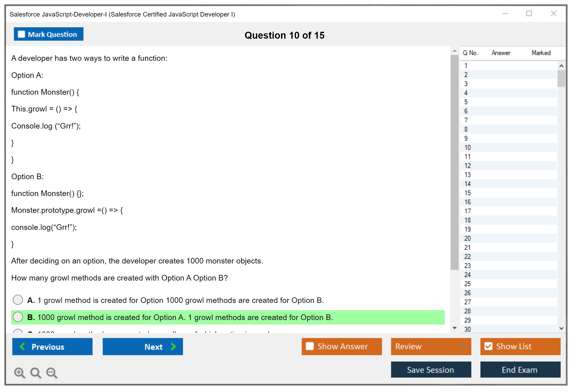This screenshot has height=392, width=574.
Task: Click the right arrow on Next
Action: point(173,346)
